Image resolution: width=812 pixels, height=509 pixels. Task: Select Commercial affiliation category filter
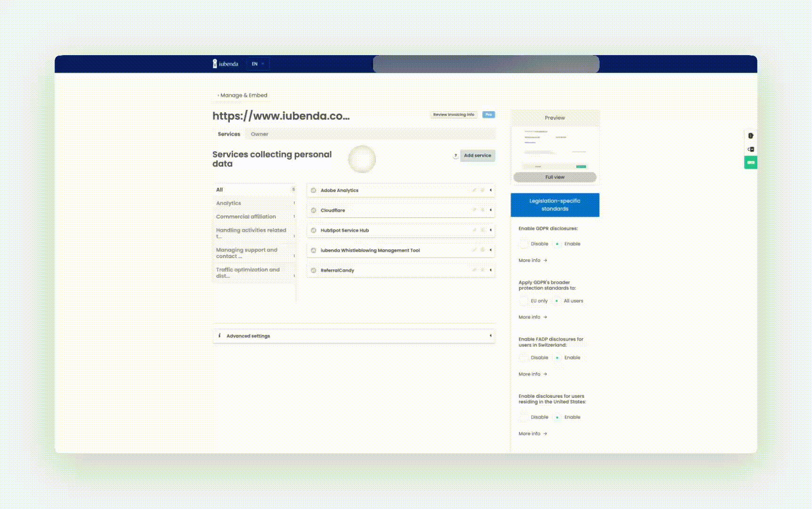(255, 217)
